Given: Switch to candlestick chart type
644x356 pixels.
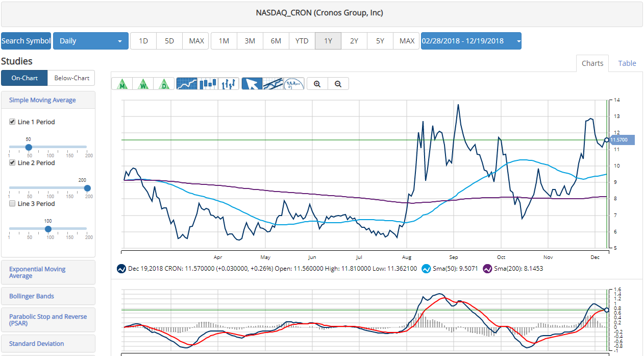Looking at the screenshot, I should [208, 84].
